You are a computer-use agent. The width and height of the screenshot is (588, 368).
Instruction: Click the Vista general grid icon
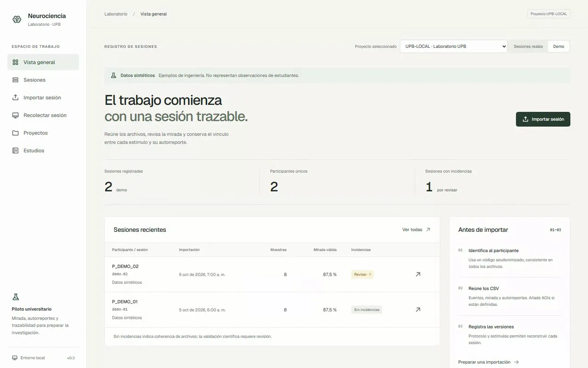(16, 62)
